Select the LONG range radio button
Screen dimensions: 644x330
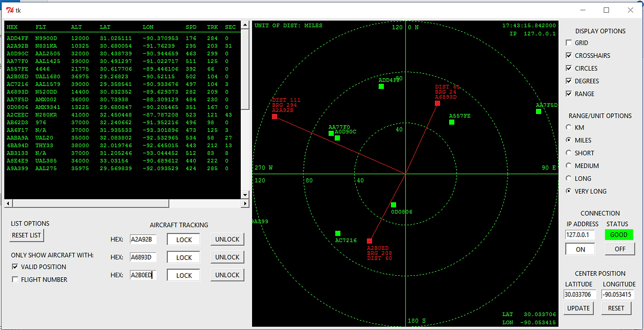point(568,178)
